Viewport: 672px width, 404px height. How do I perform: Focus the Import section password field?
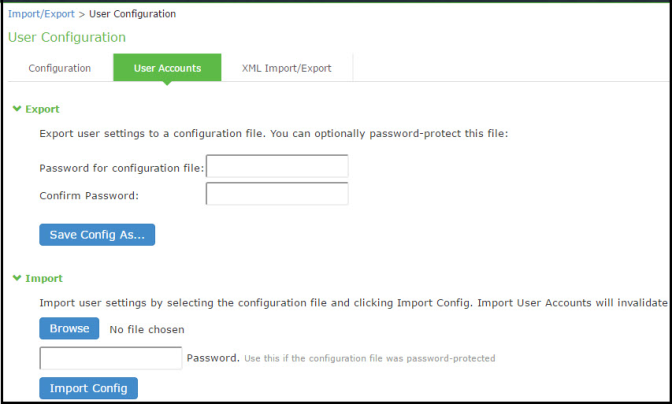[x=111, y=357]
